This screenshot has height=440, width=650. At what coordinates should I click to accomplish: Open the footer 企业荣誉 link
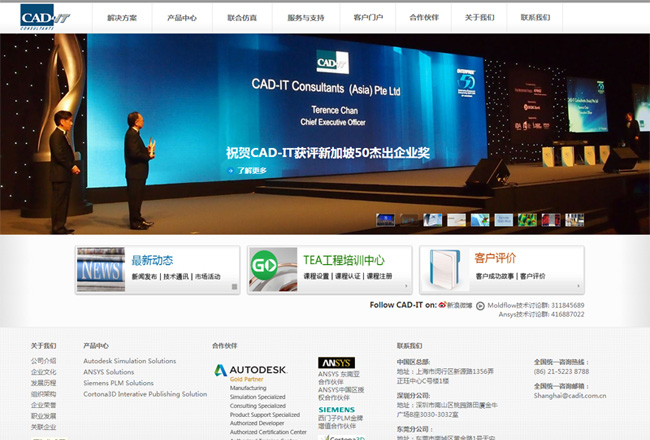[x=44, y=405]
